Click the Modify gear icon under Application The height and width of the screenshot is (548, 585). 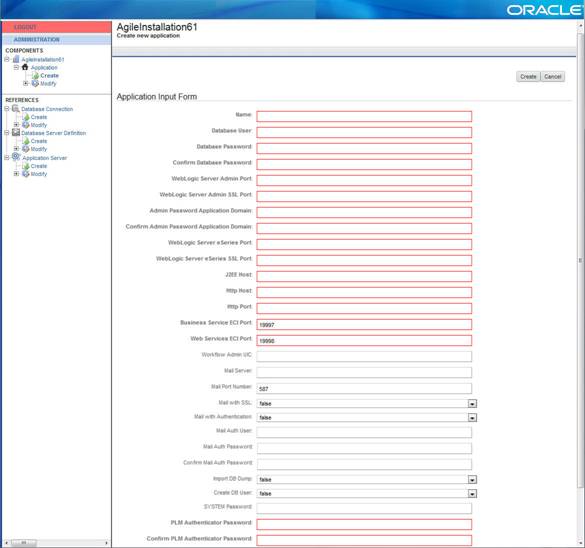pyautogui.click(x=35, y=84)
